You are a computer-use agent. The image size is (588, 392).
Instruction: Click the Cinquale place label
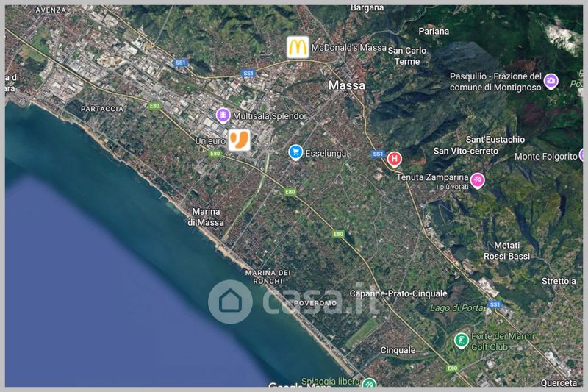(398, 350)
